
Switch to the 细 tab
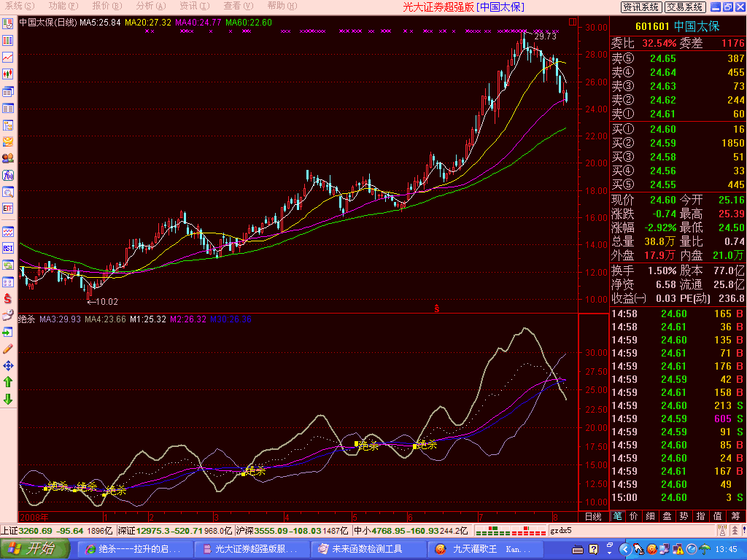coord(650,516)
